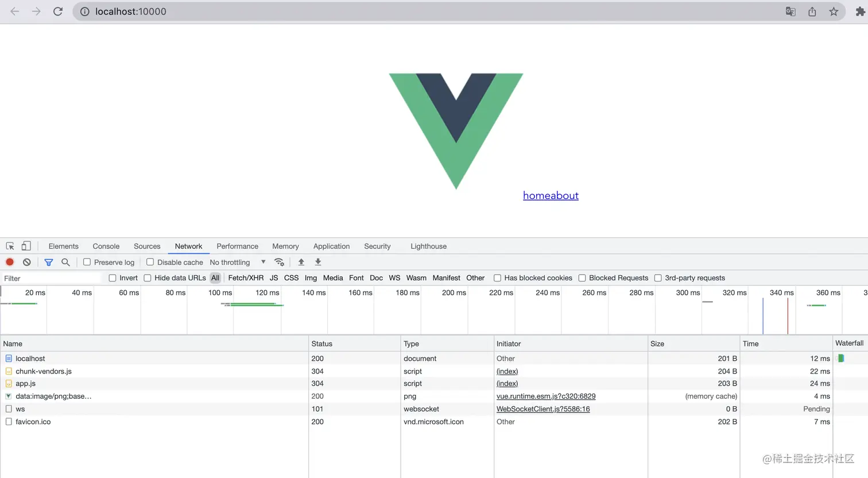Switch to the Application tab
This screenshot has width=868, height=478.
pos(331,246)
